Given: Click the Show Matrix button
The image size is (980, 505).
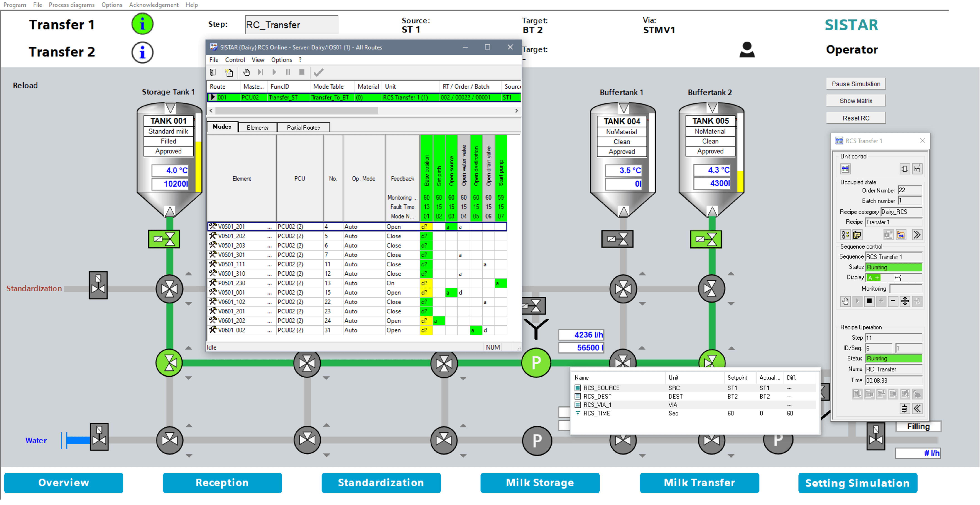Looking at the screenshot, I should click(x=856, y=101).
